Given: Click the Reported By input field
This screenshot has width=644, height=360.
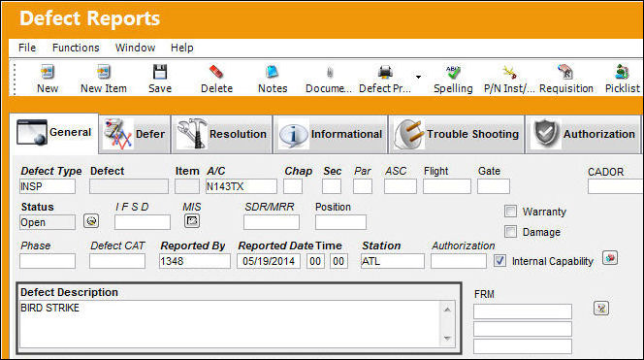Looking at the screenshot, I should (x=195, y=261).
